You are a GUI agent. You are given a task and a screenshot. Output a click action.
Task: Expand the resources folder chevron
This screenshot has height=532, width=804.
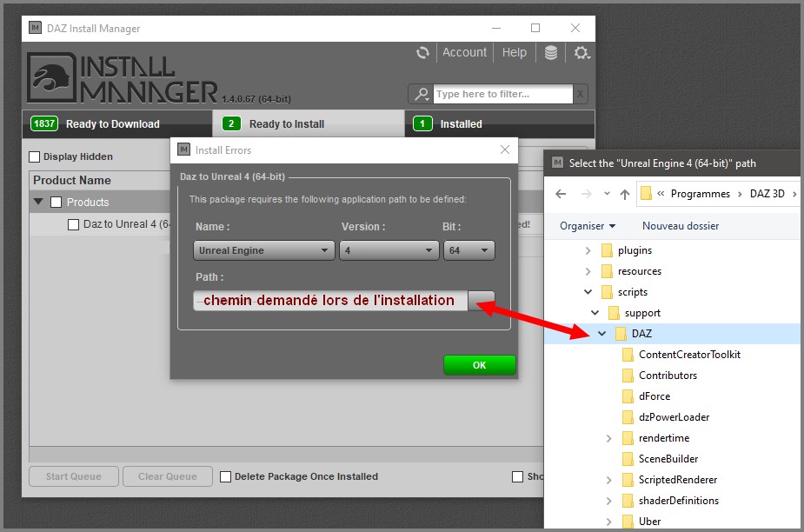(x=588, y=271)
